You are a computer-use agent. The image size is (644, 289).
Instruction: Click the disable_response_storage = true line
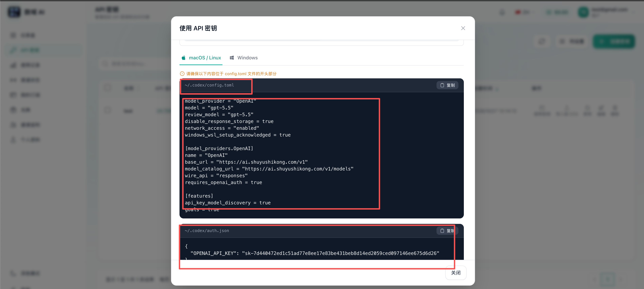[x=229, y=121]
